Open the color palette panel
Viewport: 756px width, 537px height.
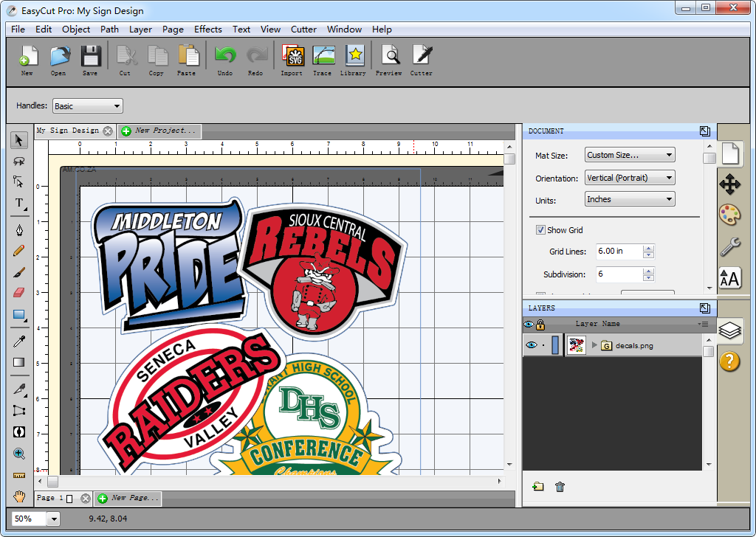click(x=729, y=214)
